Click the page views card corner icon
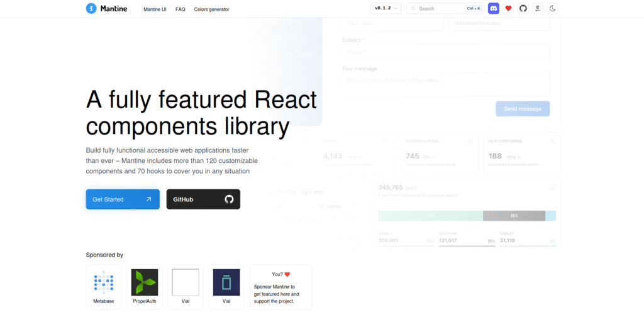 552,187
